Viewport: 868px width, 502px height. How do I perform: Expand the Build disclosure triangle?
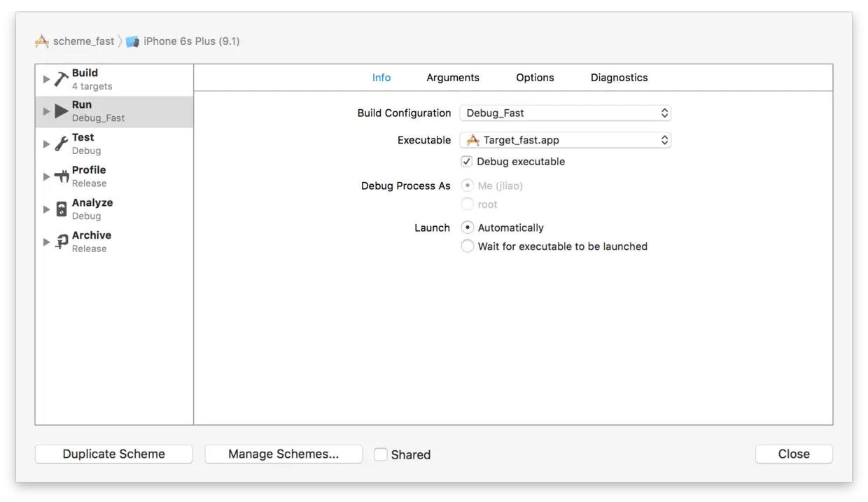47,79
